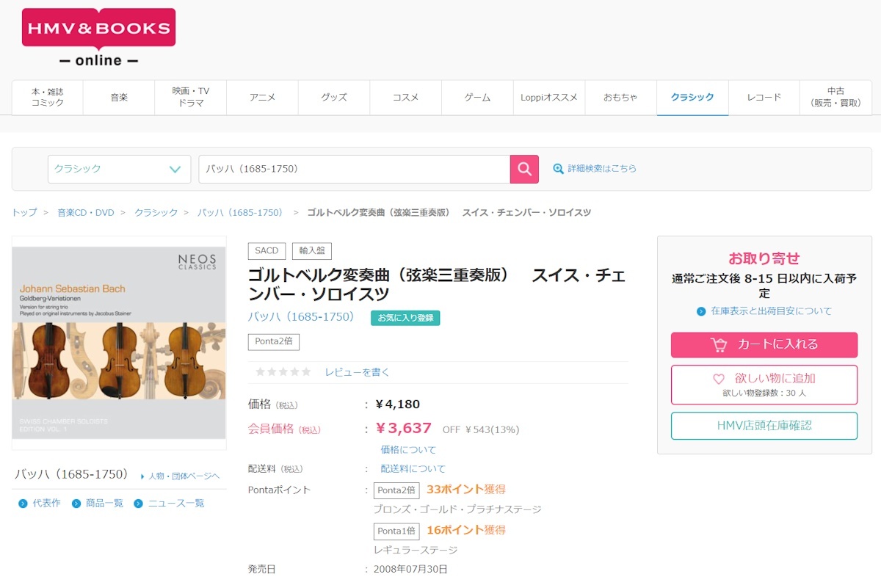Click the カートに入れる button

pyautogui.click(x=764, y=345)
